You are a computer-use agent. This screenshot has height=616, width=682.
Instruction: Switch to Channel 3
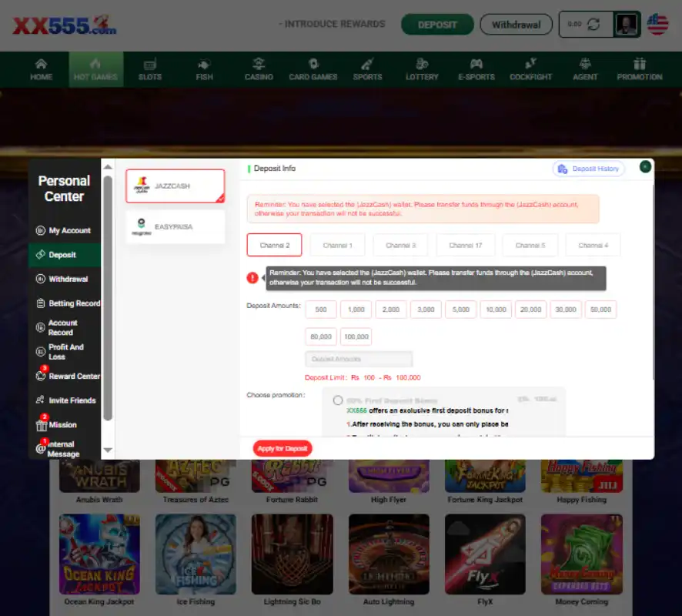(400, 245)
